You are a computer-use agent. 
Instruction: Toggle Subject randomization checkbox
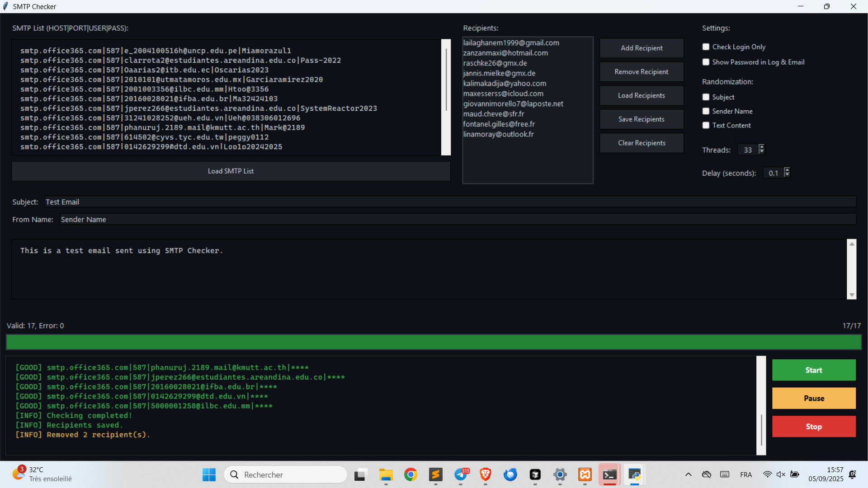coord(706,97)
